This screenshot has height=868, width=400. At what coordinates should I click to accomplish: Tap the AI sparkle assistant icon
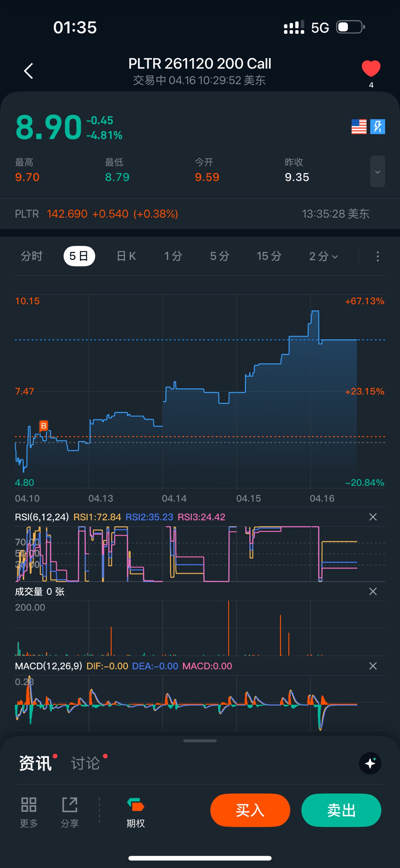(370, 763)
